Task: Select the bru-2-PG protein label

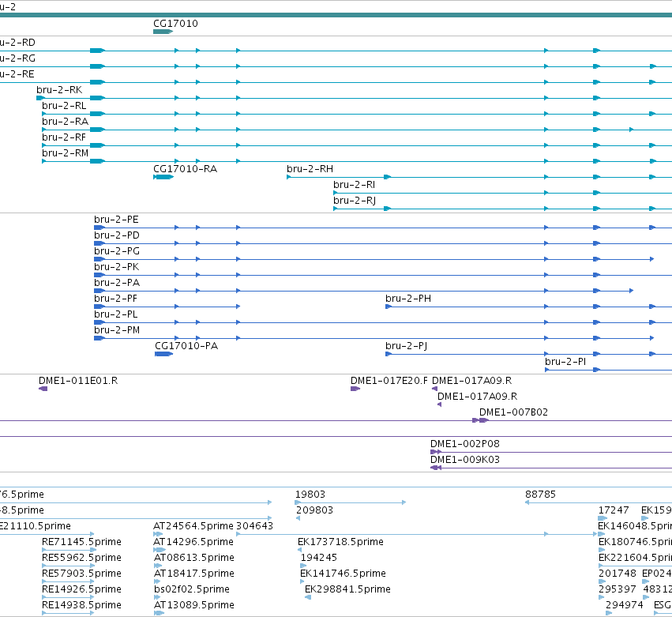Action: click(x=117, y=251)
